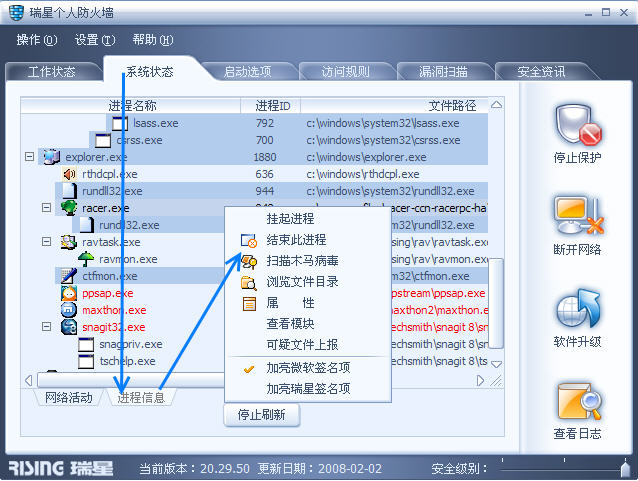Click the process list scroll down arrow

click(x=496, y=364)
